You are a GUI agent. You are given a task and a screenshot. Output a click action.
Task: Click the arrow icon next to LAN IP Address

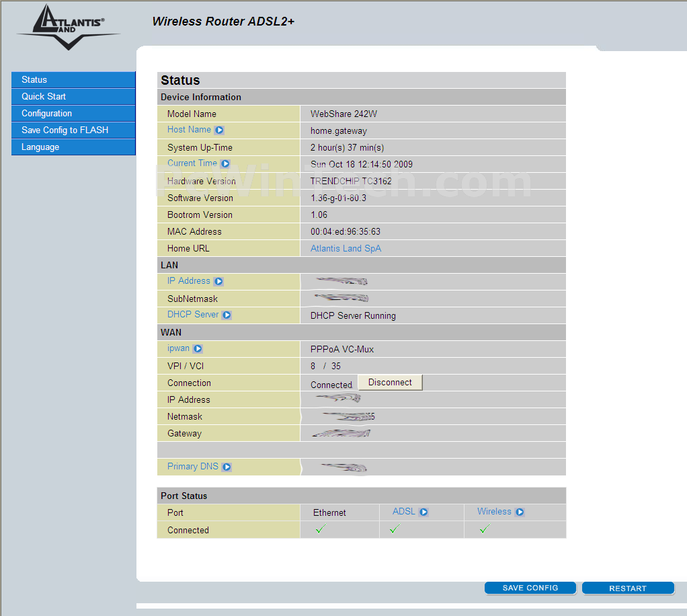pos(218,282)
